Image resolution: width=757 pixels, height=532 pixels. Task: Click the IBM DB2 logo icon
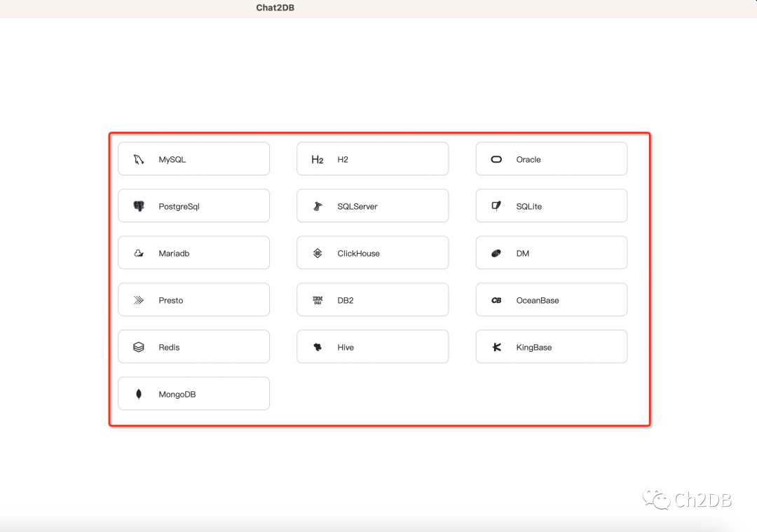pos(318,300)
